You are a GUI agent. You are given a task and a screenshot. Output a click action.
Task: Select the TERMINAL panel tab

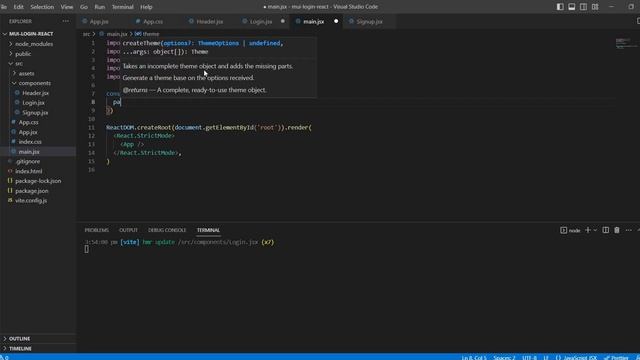[208, 230]
